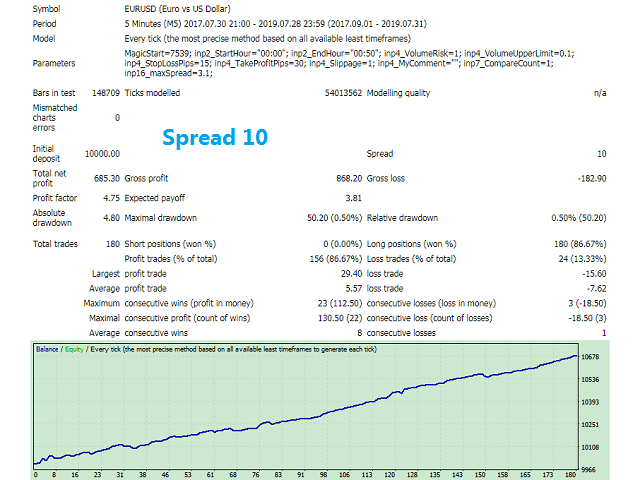Select Total trades value 180
Viewport: 640px width, 480px height.
[113, 244]
